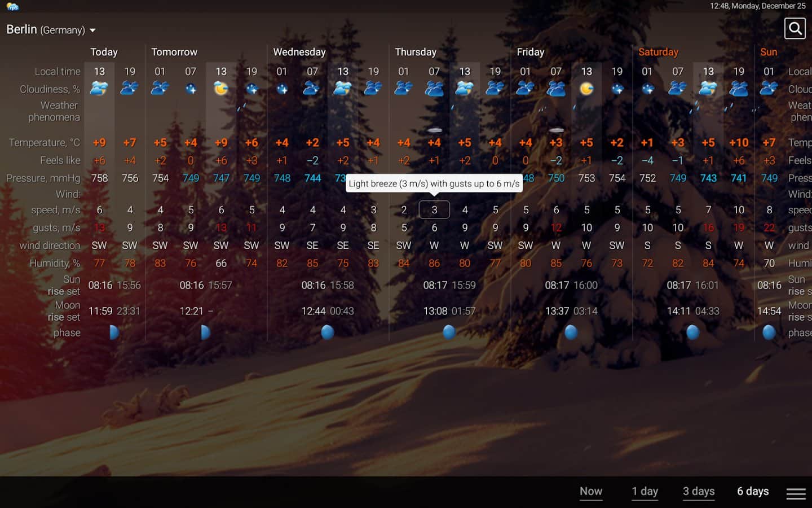The width and height of the screenshot is (812, 508).
Task: Click Today's moon phase icon
Action: pyautogui.click(x=114, y=332)
